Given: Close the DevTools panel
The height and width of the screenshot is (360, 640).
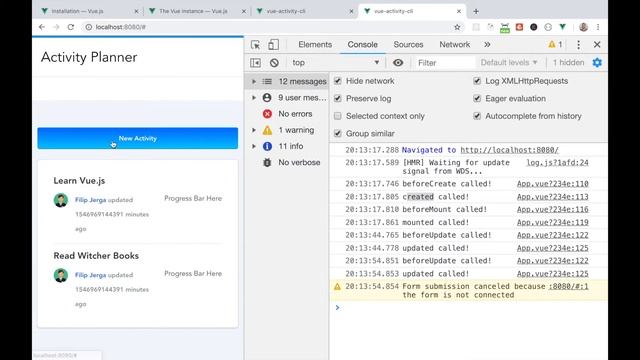Looking at the screenshot, I should 597,44.
